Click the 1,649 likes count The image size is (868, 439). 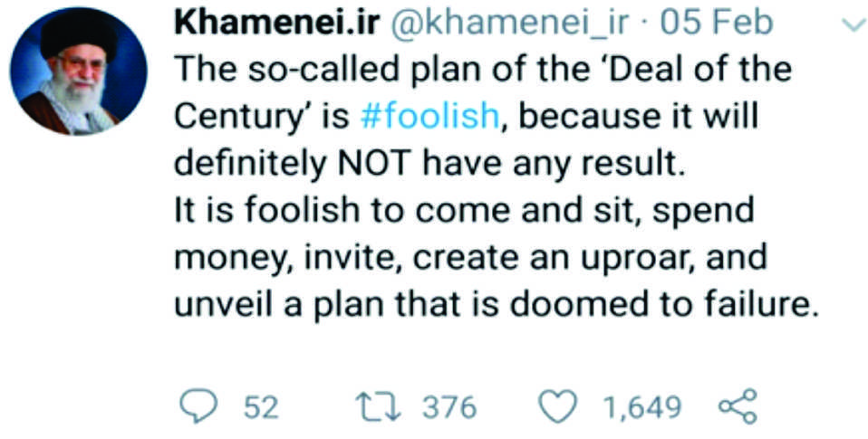coord(642,408)
